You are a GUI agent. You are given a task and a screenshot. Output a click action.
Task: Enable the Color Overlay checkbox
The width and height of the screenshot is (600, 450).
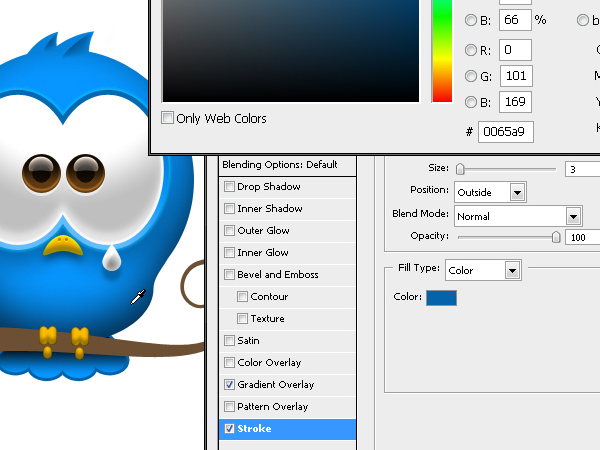pyautogui.click(x=229, y=362)
